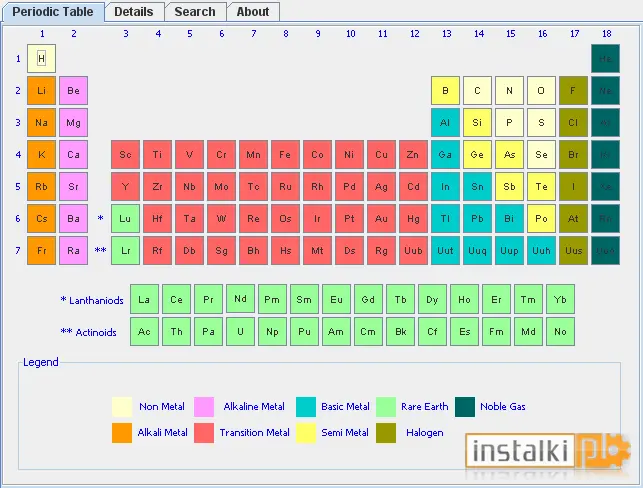Select the Periodic Table tab
The image size is (643, 488).
coord(53,11)
